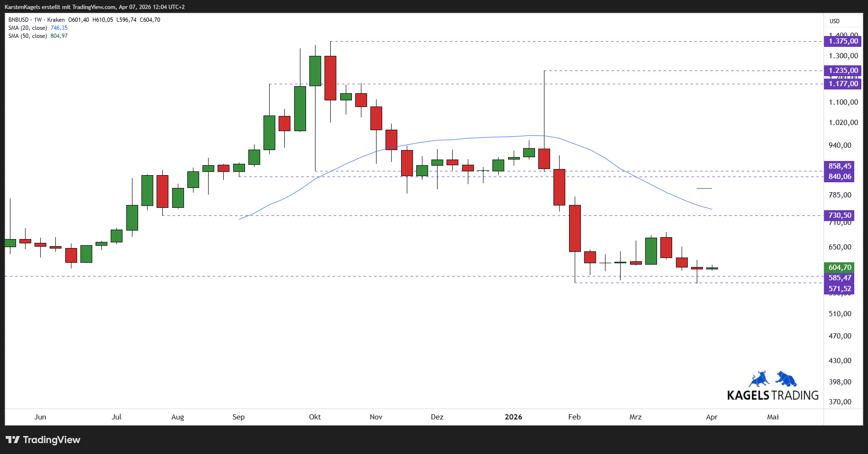868x454 pixels.
Task: Click the 1.375,00 price level label
Action: point(843,41)
